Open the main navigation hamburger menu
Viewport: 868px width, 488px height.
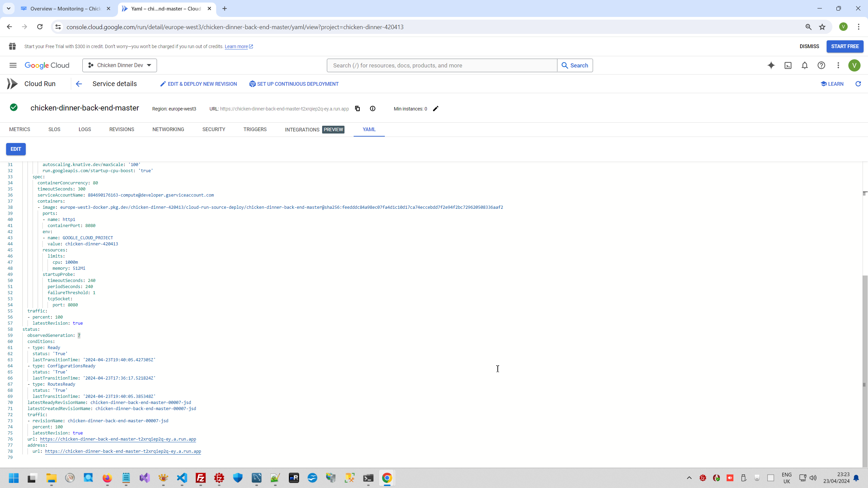click(13, 65)
